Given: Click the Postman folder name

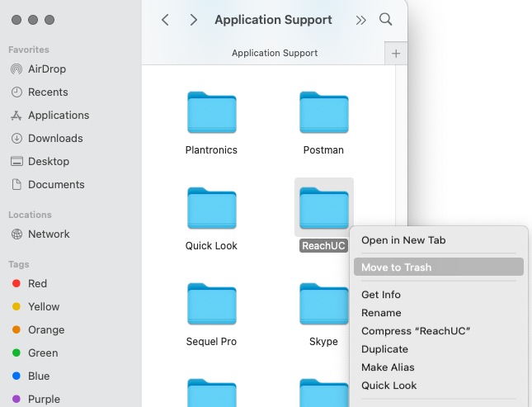Looking at the screenshot, I should pos(323,149).
